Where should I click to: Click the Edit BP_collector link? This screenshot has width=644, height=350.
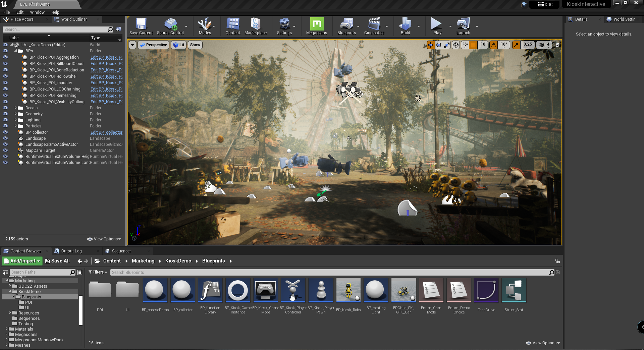tap(106, 132)
